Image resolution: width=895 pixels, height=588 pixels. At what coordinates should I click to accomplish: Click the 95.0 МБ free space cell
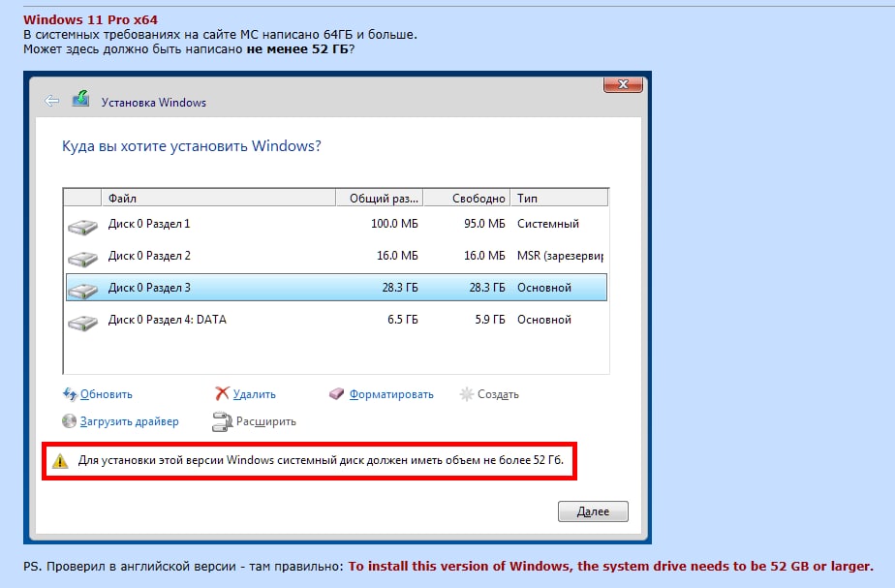(484, 224)
